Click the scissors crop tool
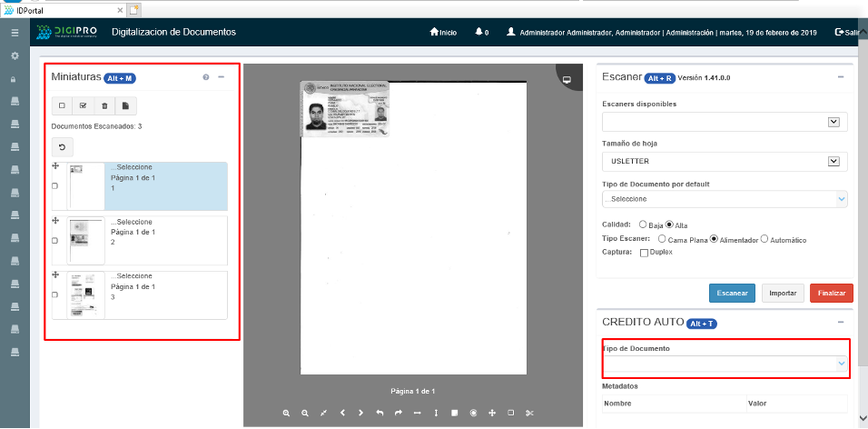 click(529, 413)
